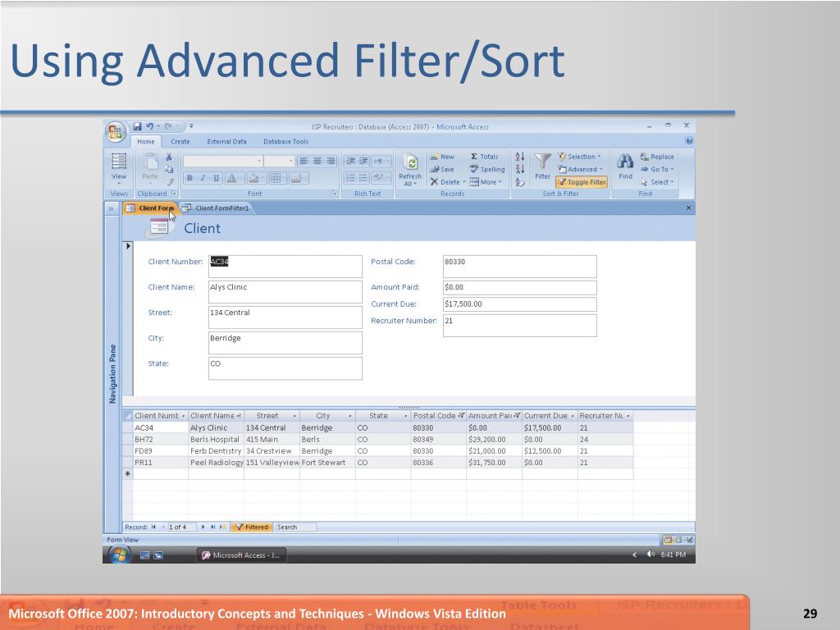The image size is (840, 630).
Task: Open the Create ribbon tab
Action: pyautogui.click(x=180, y=141)
